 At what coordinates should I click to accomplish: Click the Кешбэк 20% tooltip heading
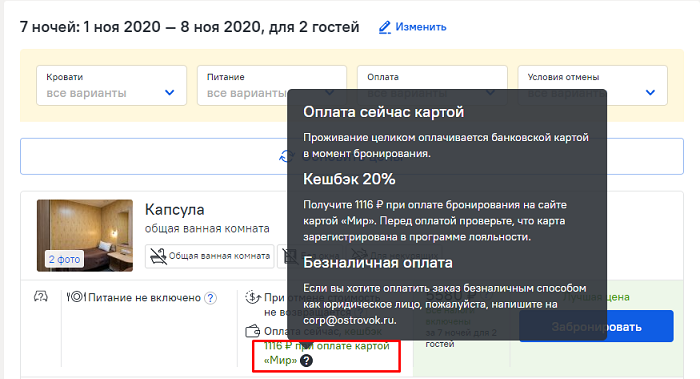[349, 179]
